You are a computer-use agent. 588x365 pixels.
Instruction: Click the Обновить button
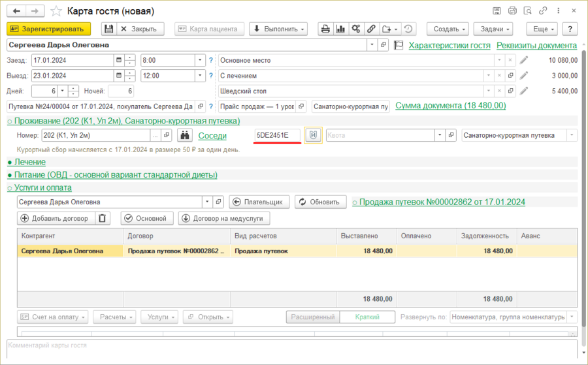point(321,202)
